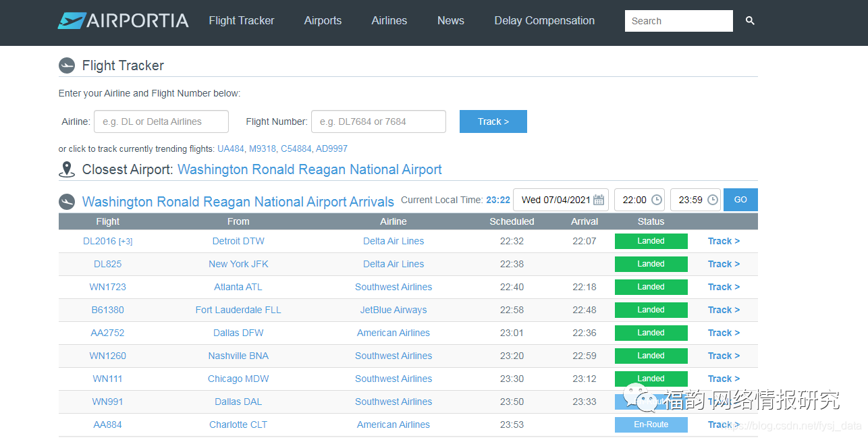Open flight DL825
The image size is (868, 438).
click(108, 264)
